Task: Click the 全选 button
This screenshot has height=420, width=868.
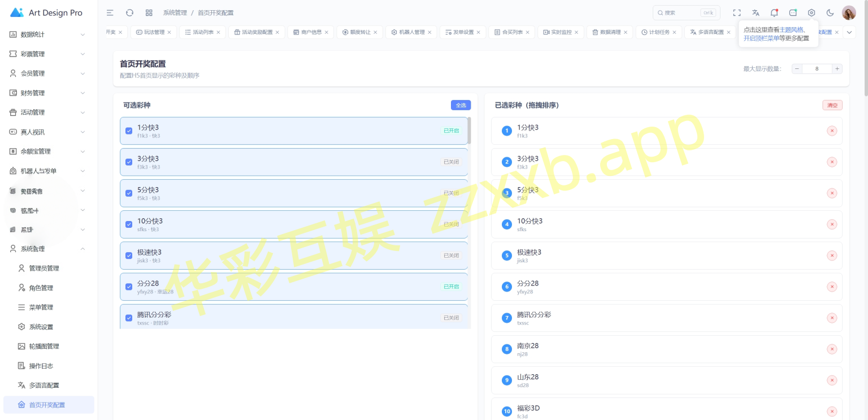Action: pos(461,105)
